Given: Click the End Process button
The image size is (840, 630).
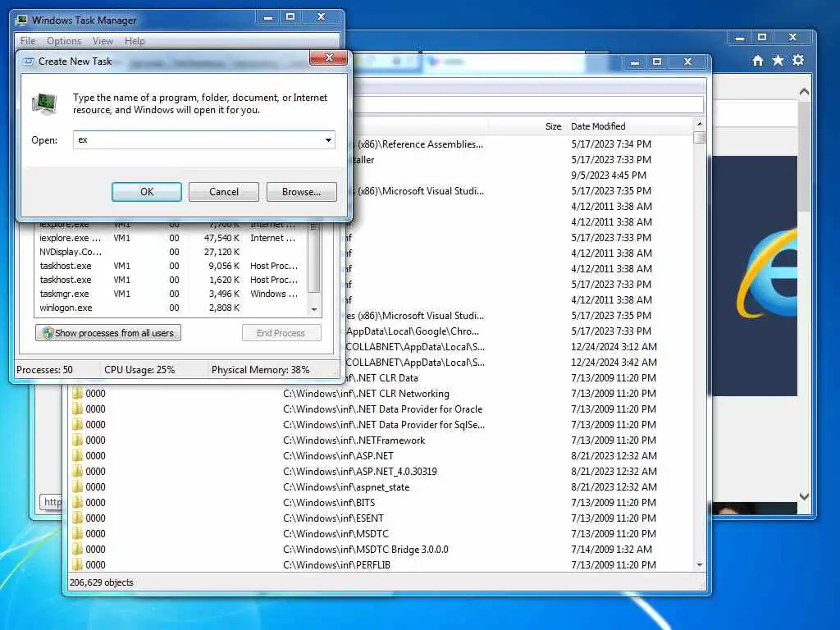Looking at the screenshot, I should [x=281, y=333].
